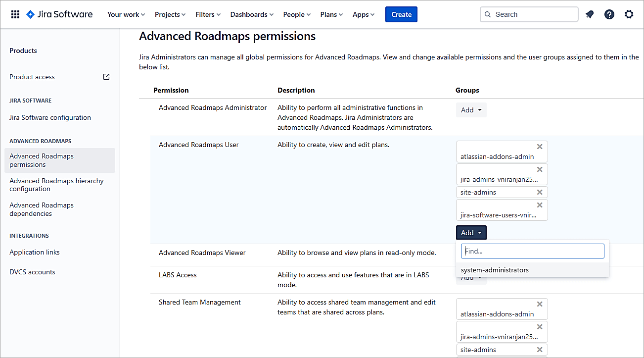
Task: Go to Advanced Roadmaps hierarchy configuration
Action: (56, 185)
